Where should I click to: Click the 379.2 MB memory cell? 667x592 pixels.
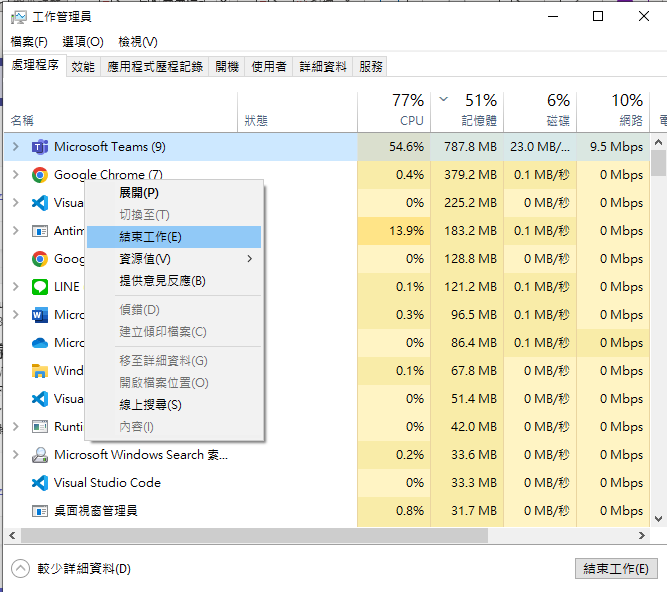467,175
